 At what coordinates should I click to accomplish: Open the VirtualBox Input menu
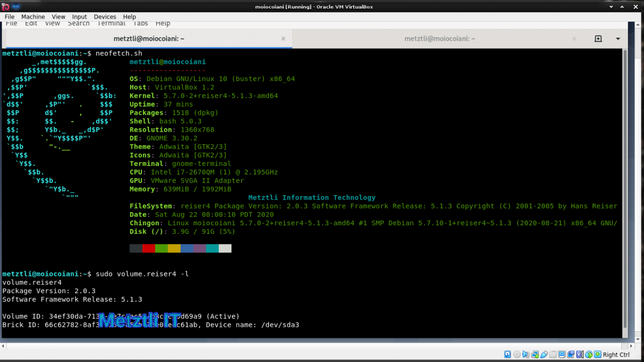pos(79,17)
